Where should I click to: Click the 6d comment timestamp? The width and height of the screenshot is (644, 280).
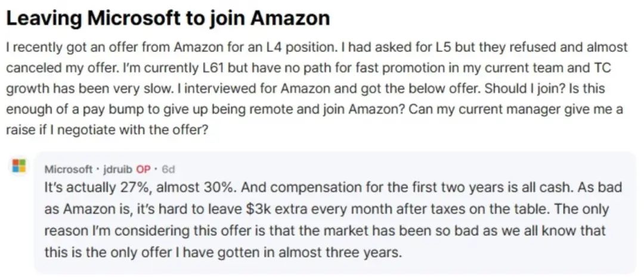pos(169,169)
